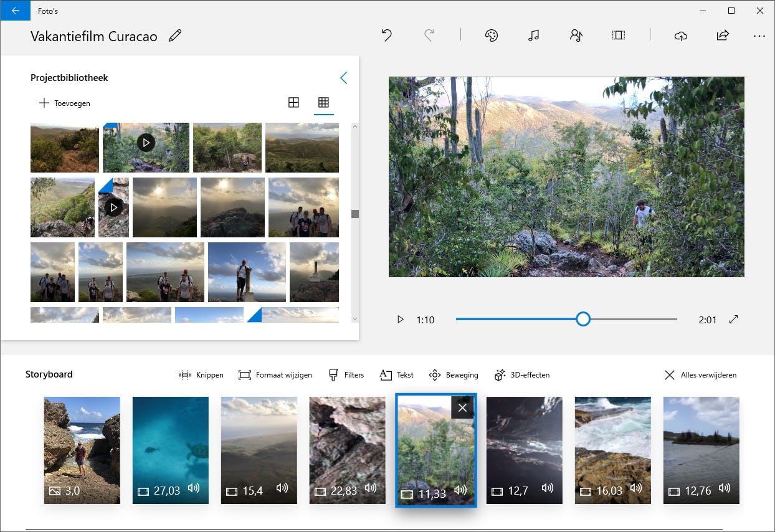Open first-row library video with play icon

pyautogui.click(x=146, y=147)
